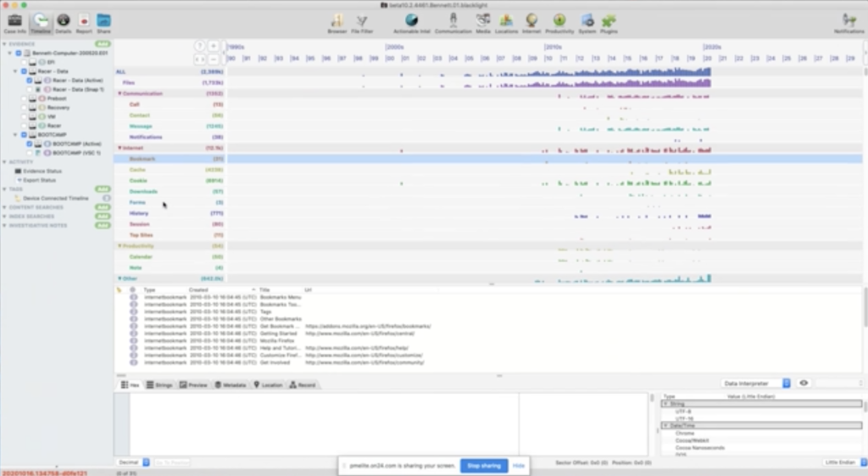
Task: Open the Little Endian dropdown
Action: pyautogui.click(x=843, y=462)
